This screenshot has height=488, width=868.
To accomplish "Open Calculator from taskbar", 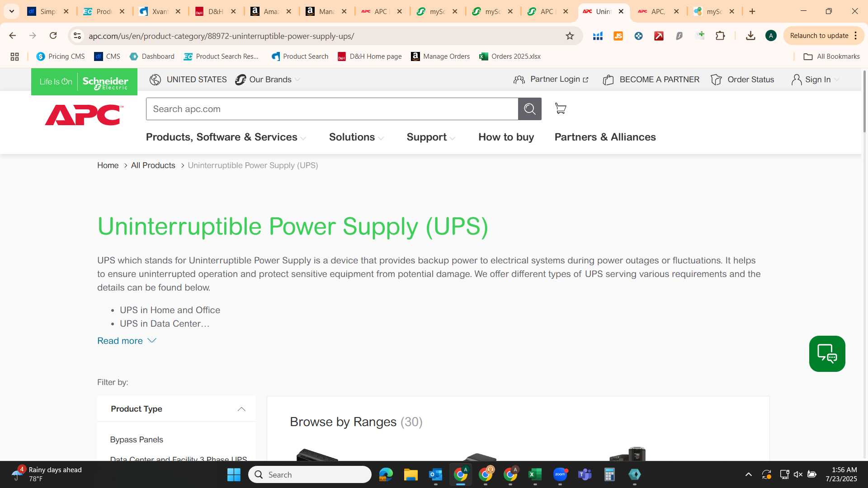I will click(609, 474).
